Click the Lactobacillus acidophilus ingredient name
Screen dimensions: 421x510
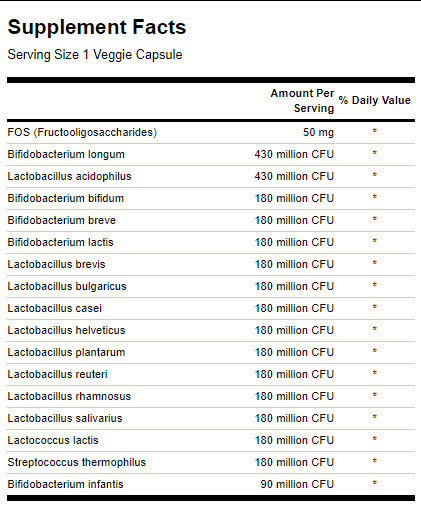(x=69, y=176)
